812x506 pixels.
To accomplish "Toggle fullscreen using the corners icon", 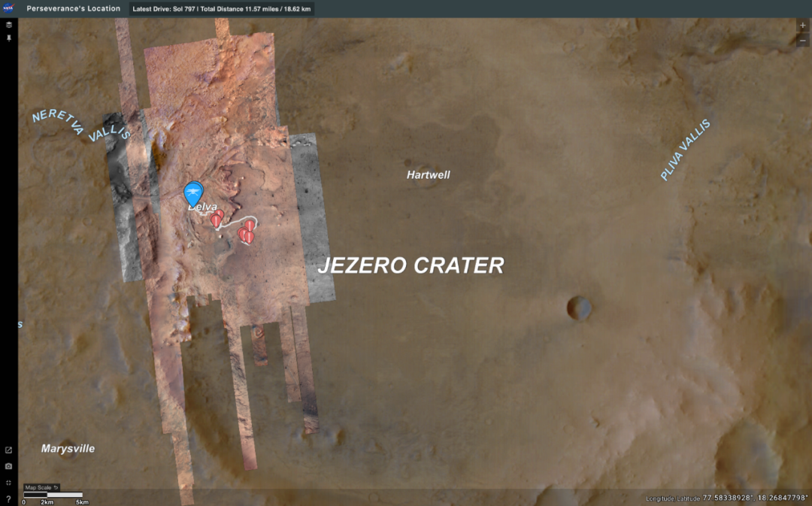I will 9,483.
